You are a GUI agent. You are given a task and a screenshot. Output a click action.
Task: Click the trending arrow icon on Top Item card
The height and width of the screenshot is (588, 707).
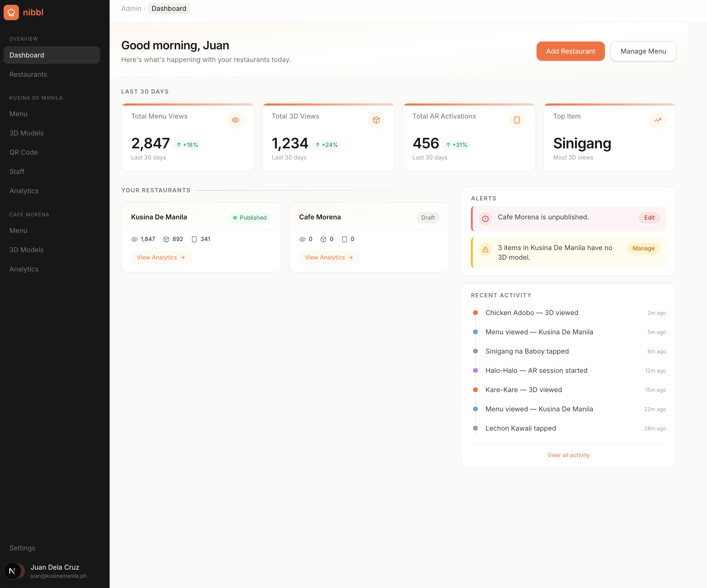coord(657,120)
